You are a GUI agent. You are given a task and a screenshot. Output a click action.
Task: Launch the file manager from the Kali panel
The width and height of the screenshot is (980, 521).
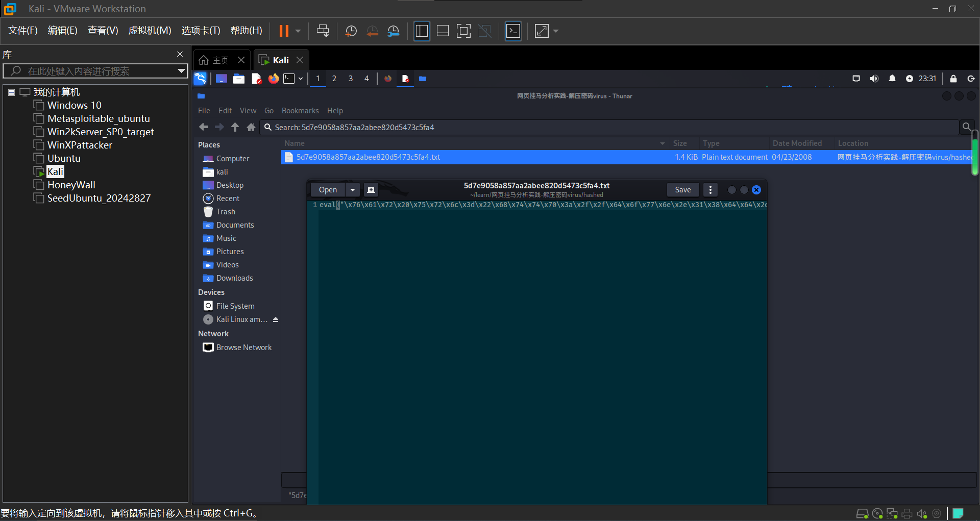tap(239, 79)
